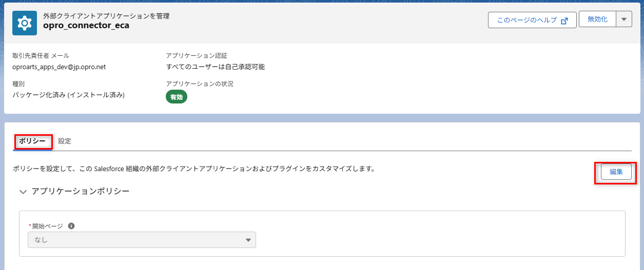Viewport: 644px width, 270px height.
Task: Click the info icon next to 開始ページ
Action: pyautogui.click(x=71, y=225)
